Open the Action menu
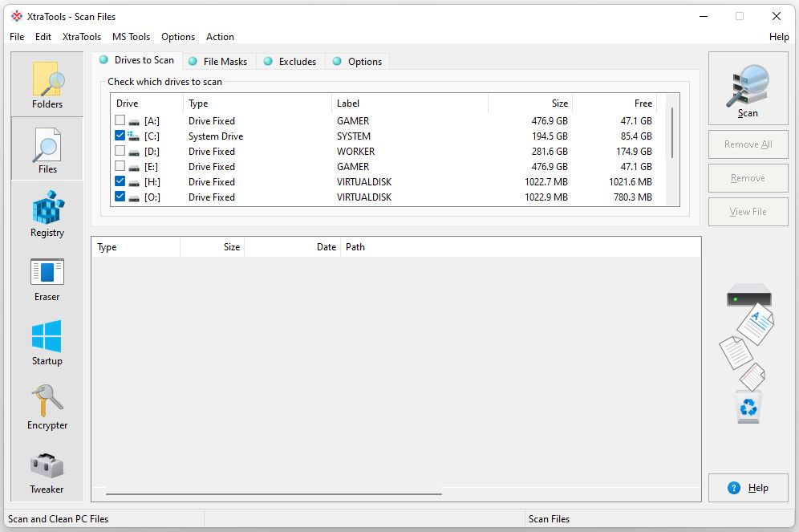799x532 pixels. click(220, 37)
